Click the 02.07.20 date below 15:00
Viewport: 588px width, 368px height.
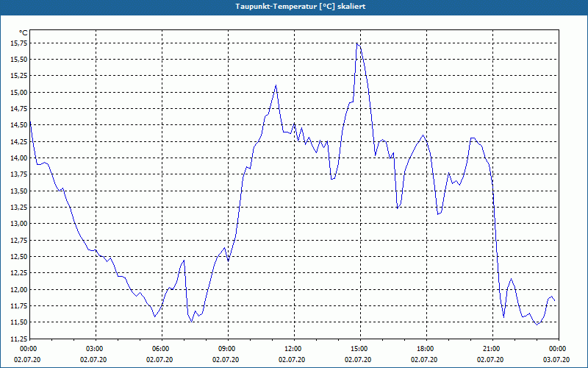(x=358, y=360)
